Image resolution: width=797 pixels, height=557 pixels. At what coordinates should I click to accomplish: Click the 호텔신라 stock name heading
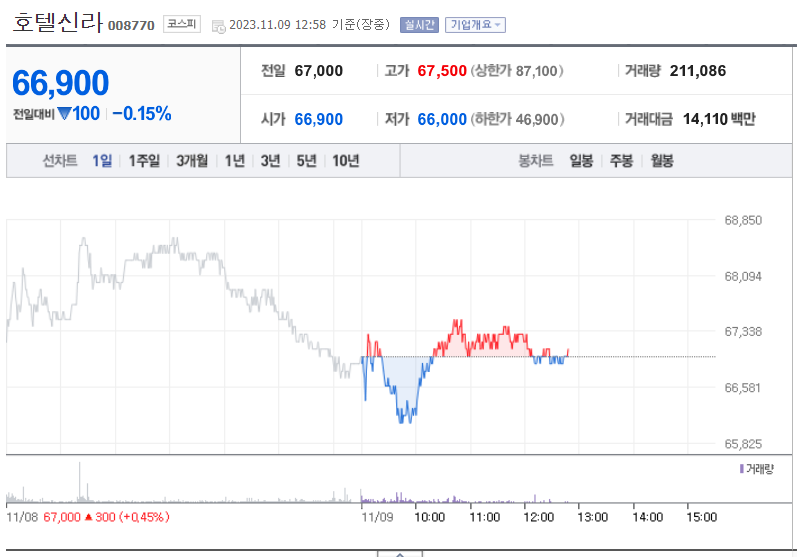tap(57, 22)
